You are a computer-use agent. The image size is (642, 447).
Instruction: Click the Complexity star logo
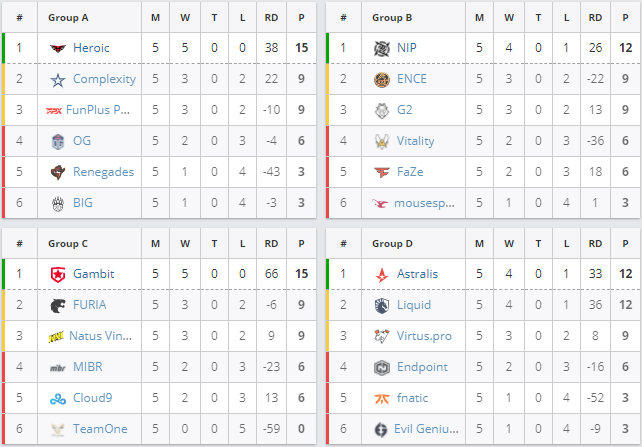click(58, 80)
